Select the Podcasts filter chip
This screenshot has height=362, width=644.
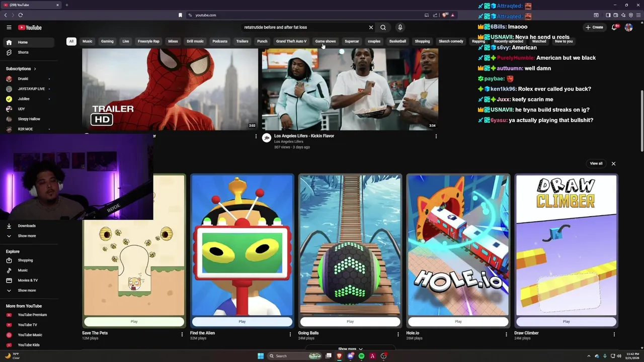click(220, 41)
